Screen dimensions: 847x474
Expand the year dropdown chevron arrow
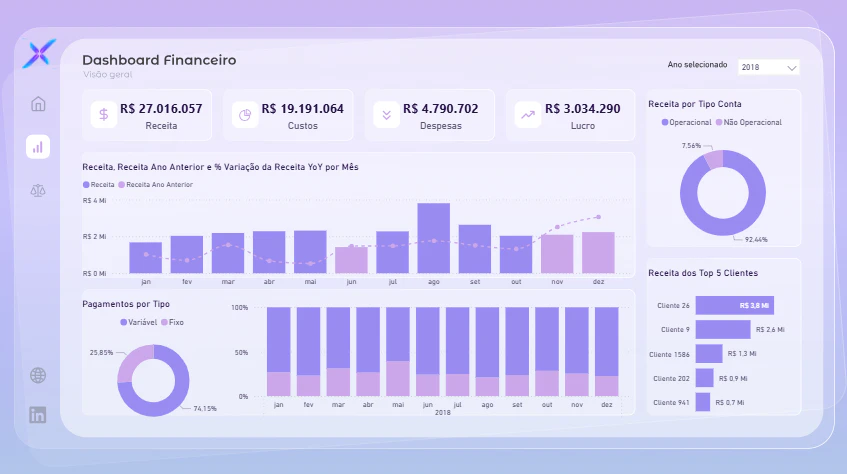(791, 68)
